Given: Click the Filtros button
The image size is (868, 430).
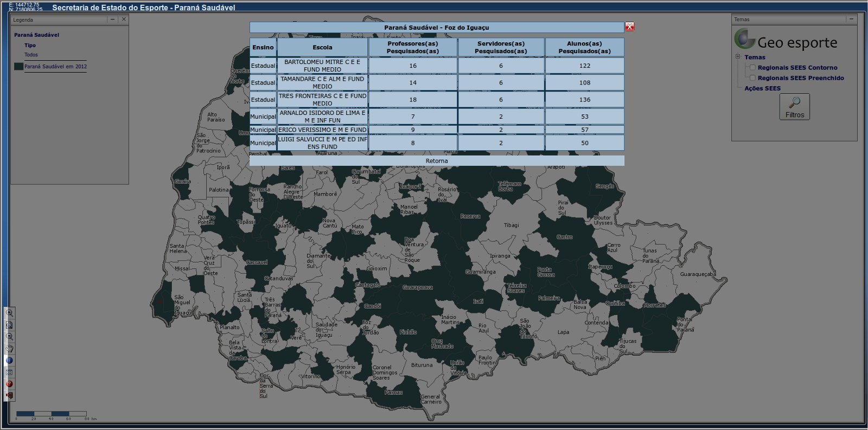Looking at the screenshot, I should click(794, 107).
